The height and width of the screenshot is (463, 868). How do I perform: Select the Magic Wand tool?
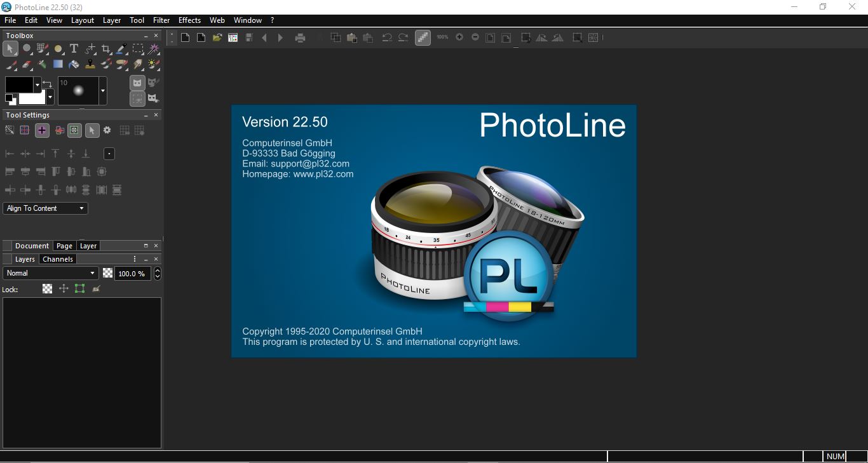pyautogui.click(x=154, y=48)
